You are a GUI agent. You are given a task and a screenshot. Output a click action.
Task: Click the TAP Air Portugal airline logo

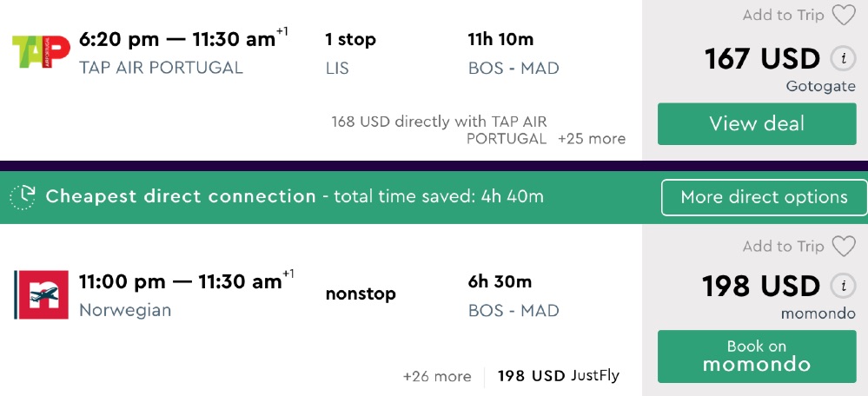40,52
